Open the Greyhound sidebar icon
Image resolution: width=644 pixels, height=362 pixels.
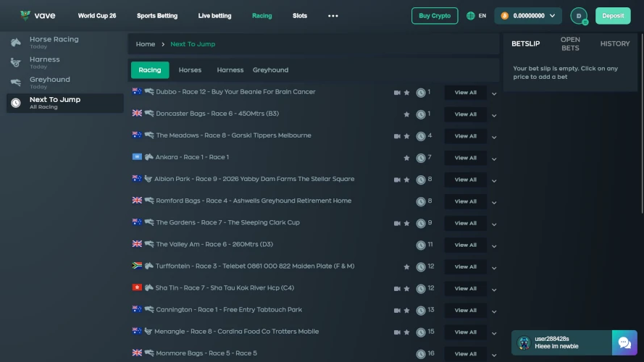tap(16, 83)
